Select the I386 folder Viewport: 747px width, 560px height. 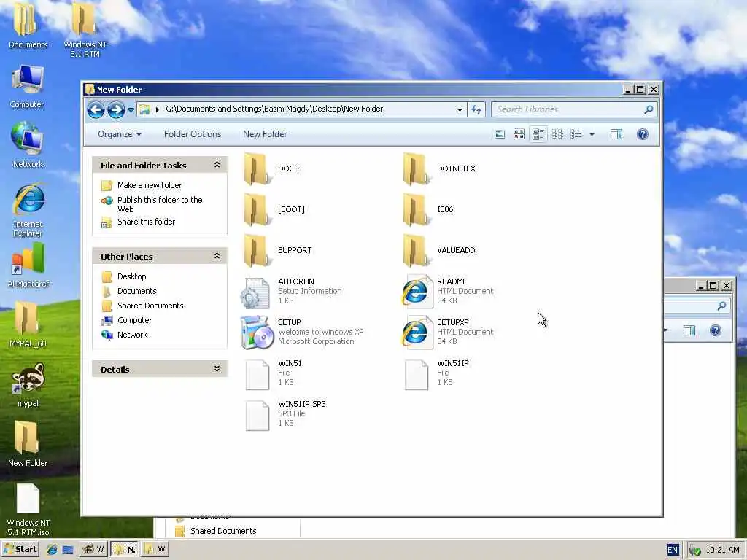click(427, 209)
